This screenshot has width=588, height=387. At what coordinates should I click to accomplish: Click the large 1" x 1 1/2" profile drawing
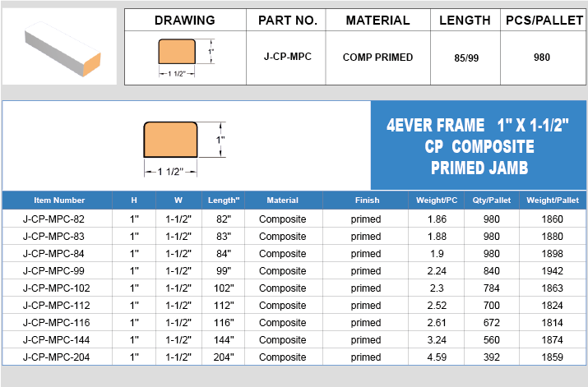[x=185, y=149]
